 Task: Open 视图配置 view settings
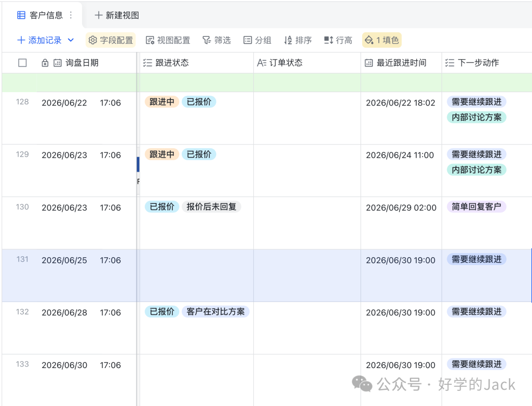pos(168,40)
